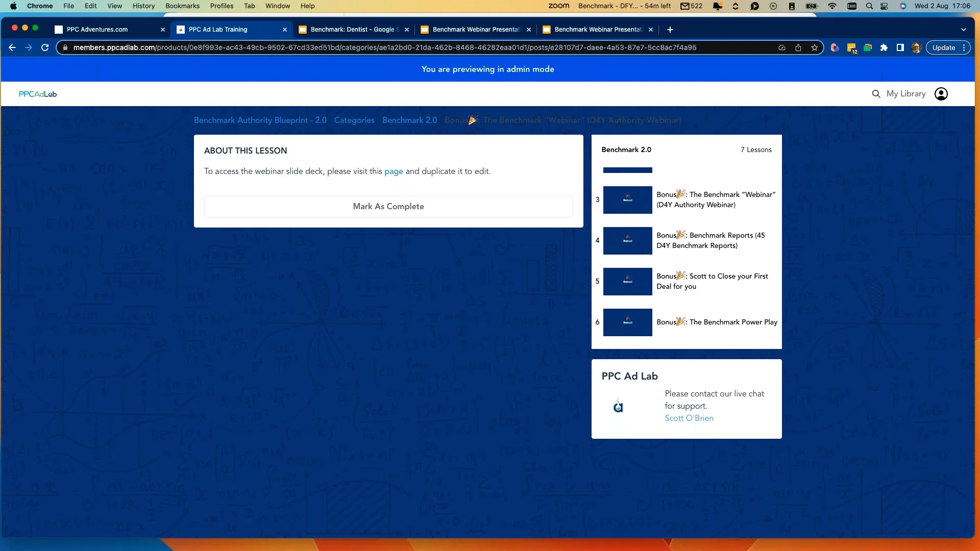Open the Chrome three-dot menu
Screen dimensions: 980x551
[964, 47]
